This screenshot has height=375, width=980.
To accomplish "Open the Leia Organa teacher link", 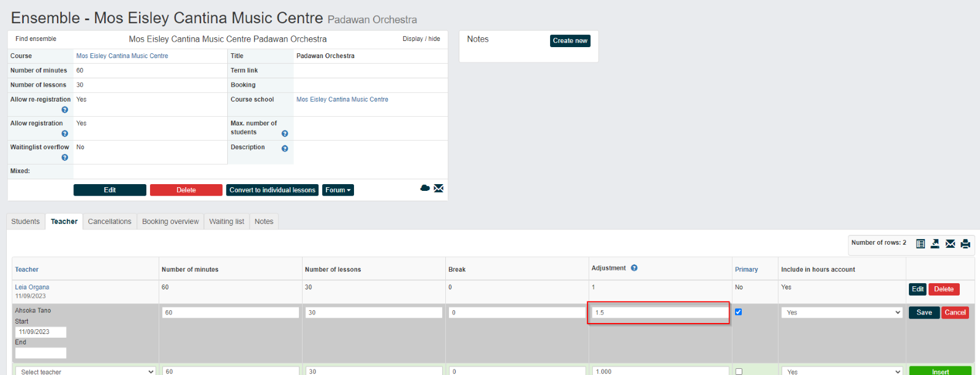I will (x=32, y=287).
